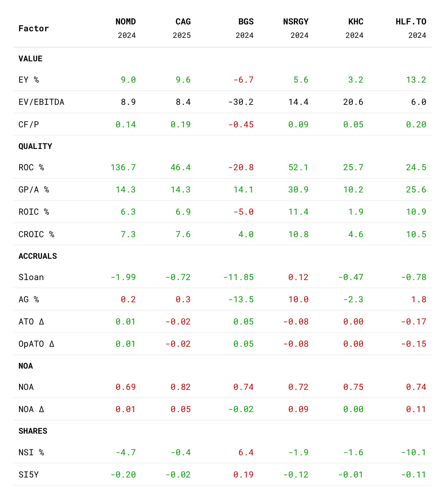Click the SHARES section heading
Screen dimensions: 448x495
point(33,431)
